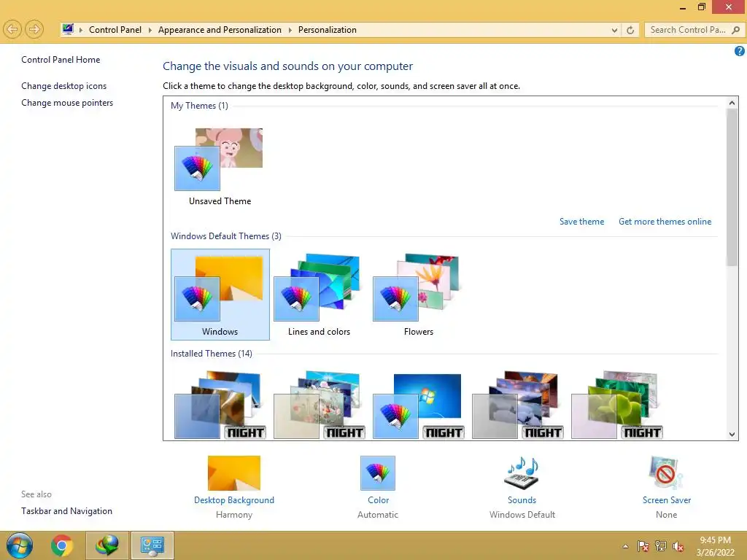747x560 pixels.
Task: Select second installed NIGHT theme with blossoms
Action: (320, 405)
